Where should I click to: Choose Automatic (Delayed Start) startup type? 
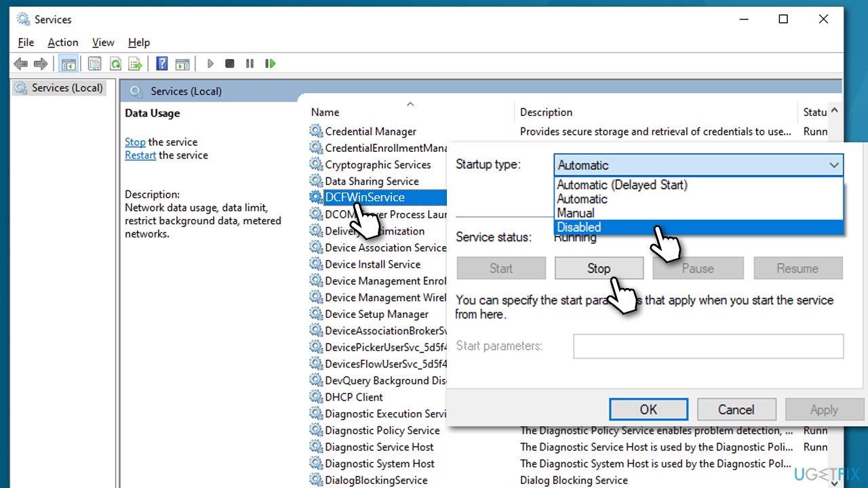pos(622,184)
